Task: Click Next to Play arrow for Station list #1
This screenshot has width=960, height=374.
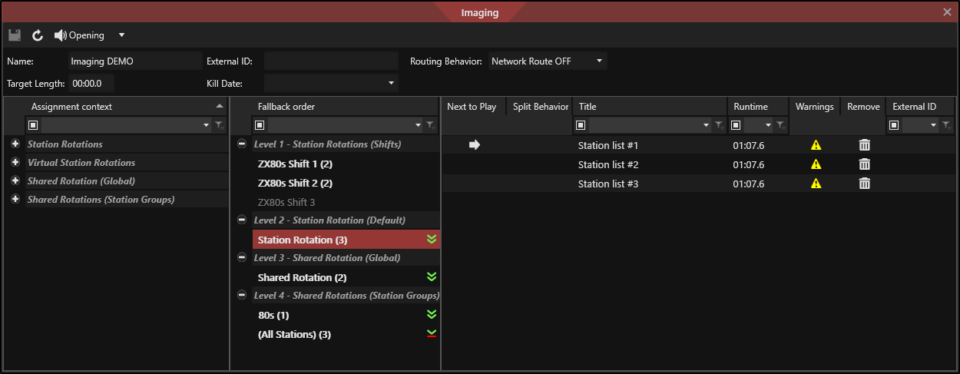Action: tap(474, 145)
